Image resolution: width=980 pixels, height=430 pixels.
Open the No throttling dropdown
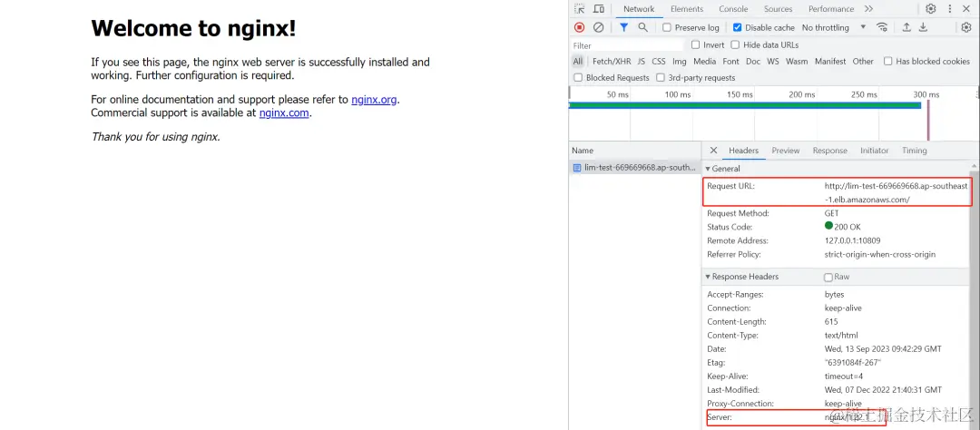click(834, 27)
